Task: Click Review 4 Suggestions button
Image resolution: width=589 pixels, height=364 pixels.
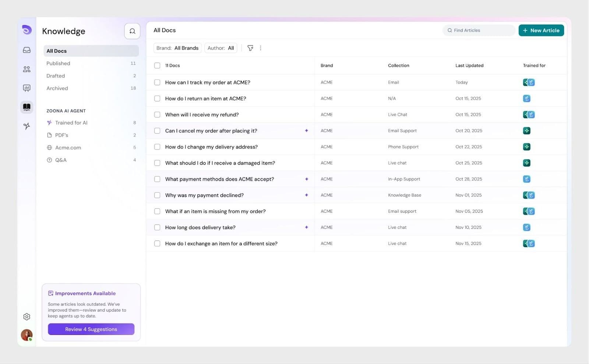Action: pyautogui.click(x=91, y=329)
